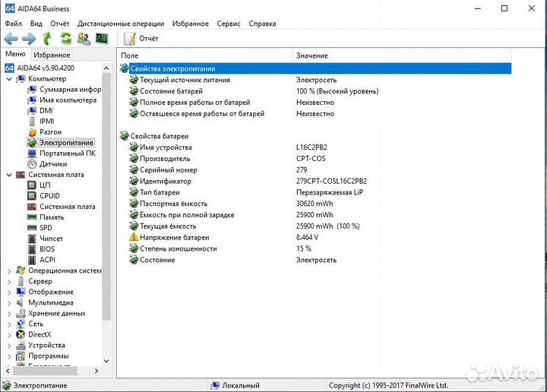Screen dimensions: 547x392
Task: Expand the Сервер branch
Action: click(9, 281)
